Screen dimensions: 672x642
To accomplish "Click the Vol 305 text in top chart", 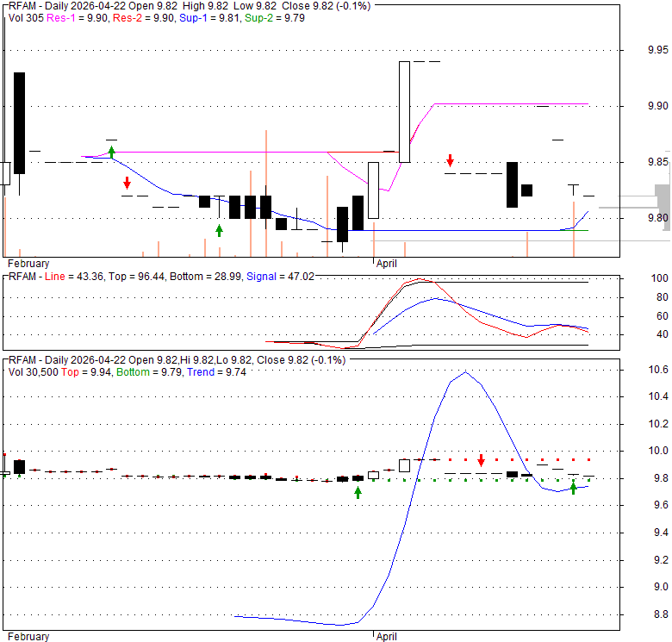I will (26, 18).
